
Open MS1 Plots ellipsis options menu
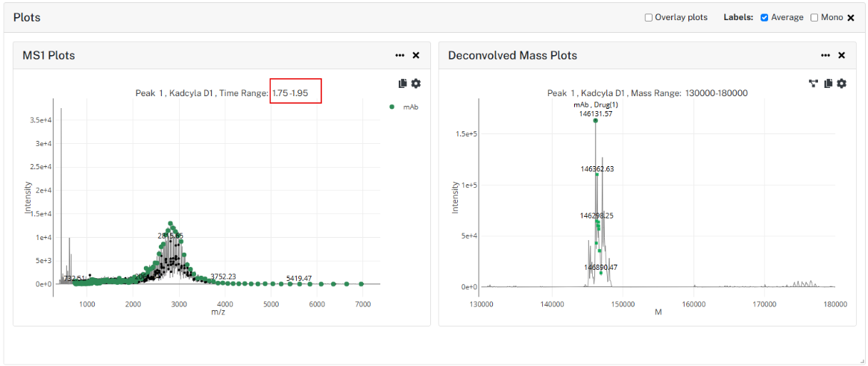click(400, 55)
